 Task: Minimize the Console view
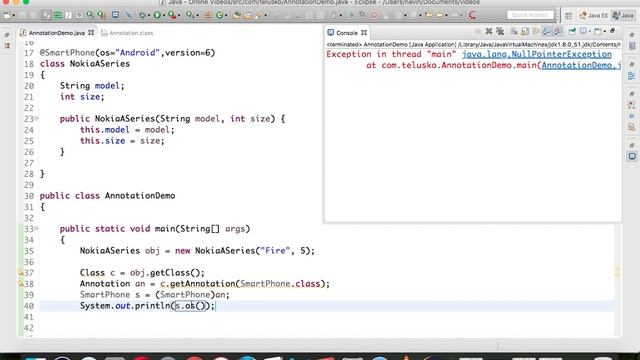(612, 31)
